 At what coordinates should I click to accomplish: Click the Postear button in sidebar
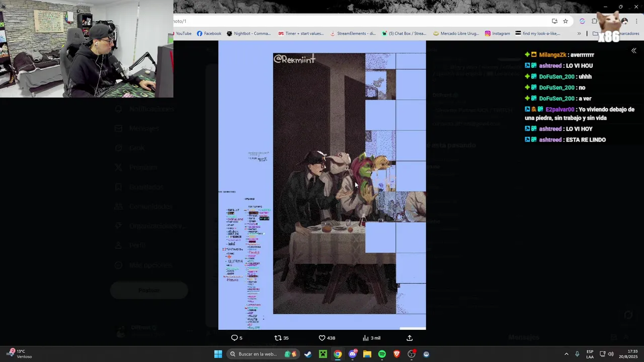point(149,290)
